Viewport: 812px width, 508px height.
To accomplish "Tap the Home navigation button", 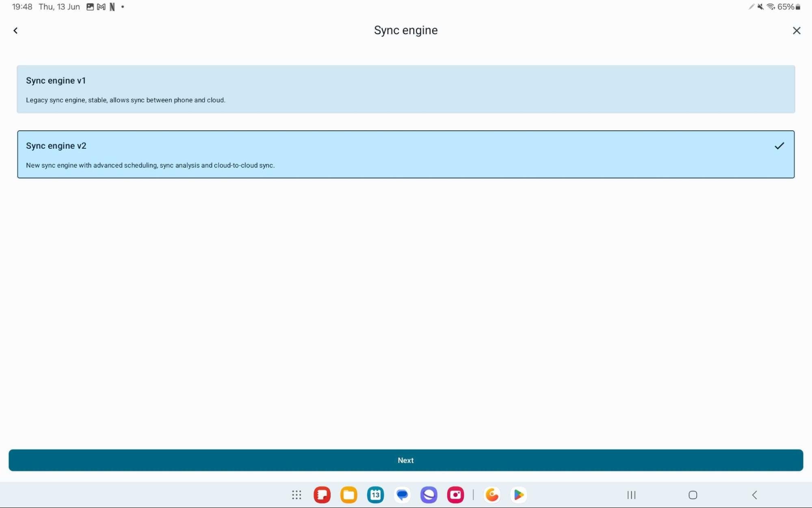I will [693, 495].
